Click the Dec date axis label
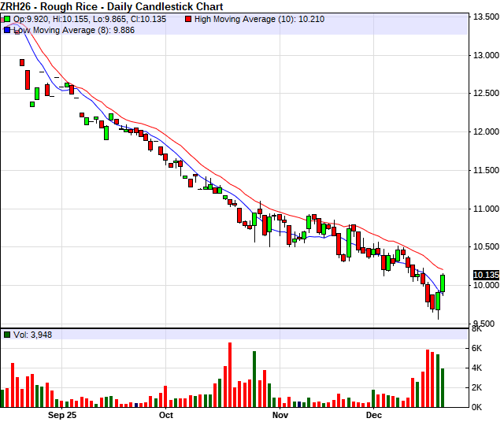 (373, 413)
